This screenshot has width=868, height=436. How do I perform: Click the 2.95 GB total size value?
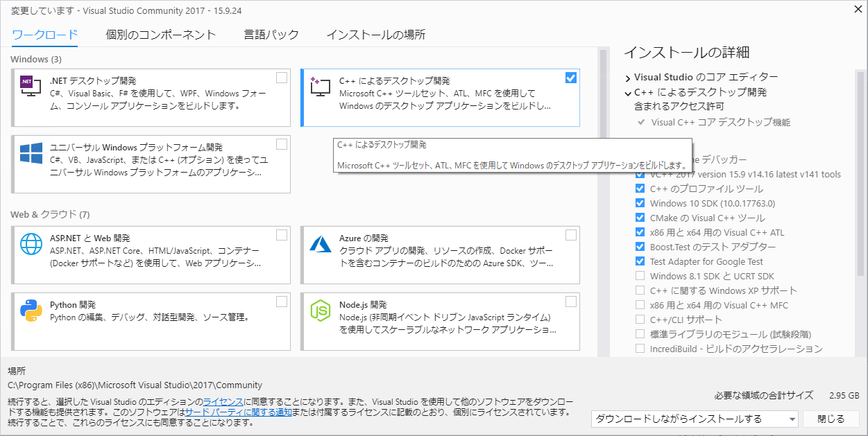(x=844, y=395)
